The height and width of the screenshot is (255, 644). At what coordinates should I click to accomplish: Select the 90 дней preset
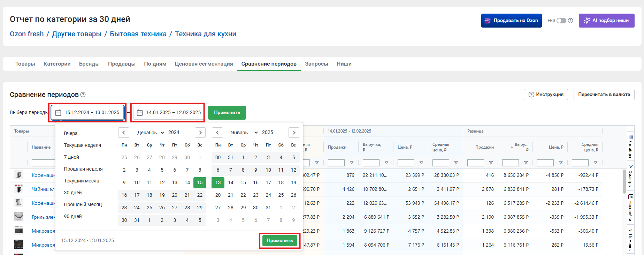73,216
